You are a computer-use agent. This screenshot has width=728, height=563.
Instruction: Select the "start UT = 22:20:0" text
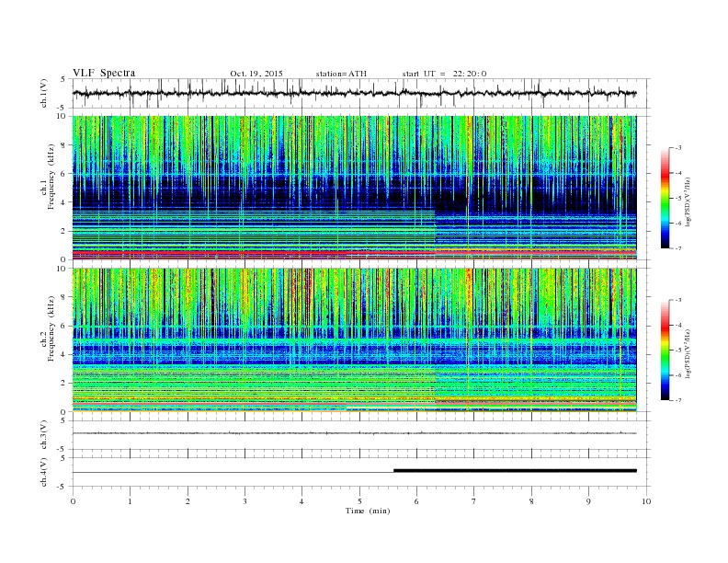444,74
